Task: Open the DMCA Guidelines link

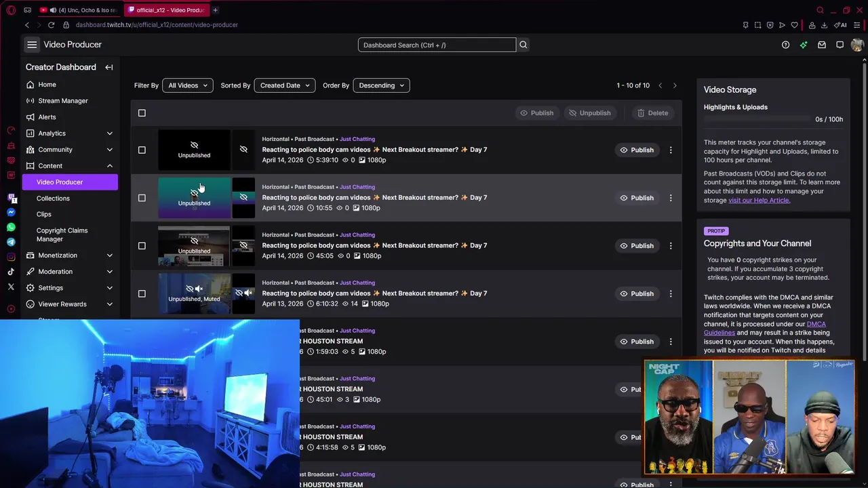Action: pyautogui.click(x=764, y=329)
